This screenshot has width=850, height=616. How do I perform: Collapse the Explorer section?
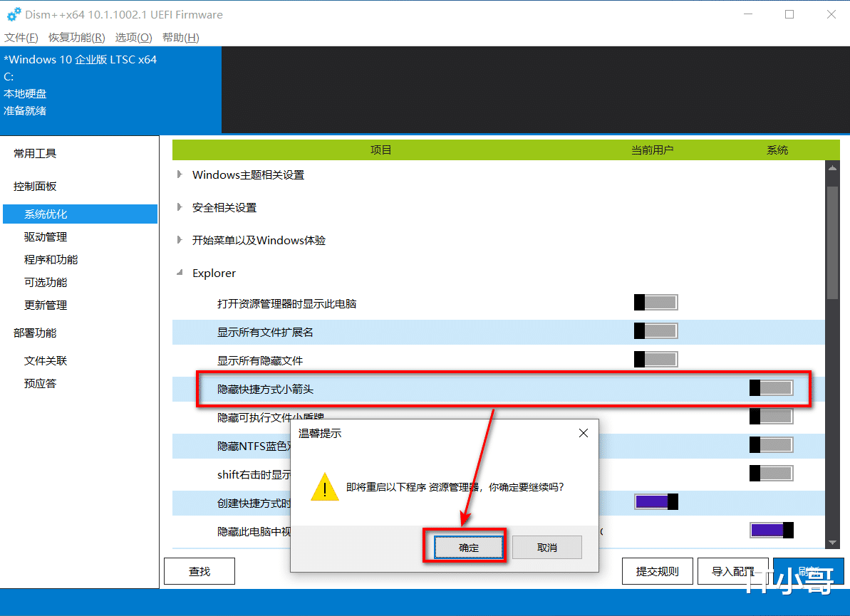click(x=179, y=273)
